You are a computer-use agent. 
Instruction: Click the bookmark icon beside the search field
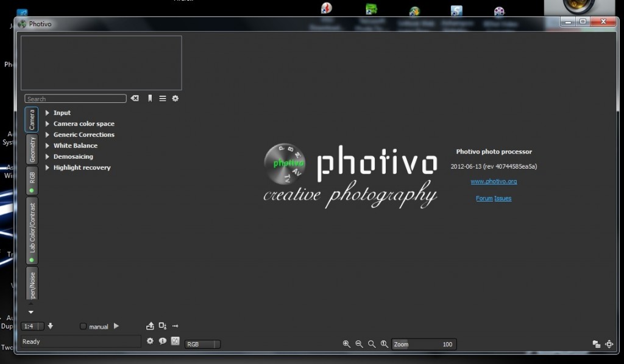click(x=150, y=98)
